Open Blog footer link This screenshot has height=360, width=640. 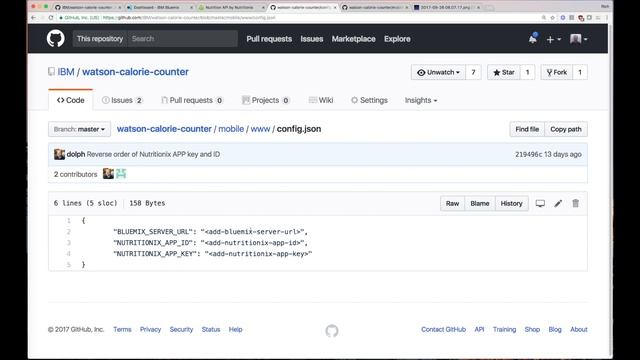point(555,329)
